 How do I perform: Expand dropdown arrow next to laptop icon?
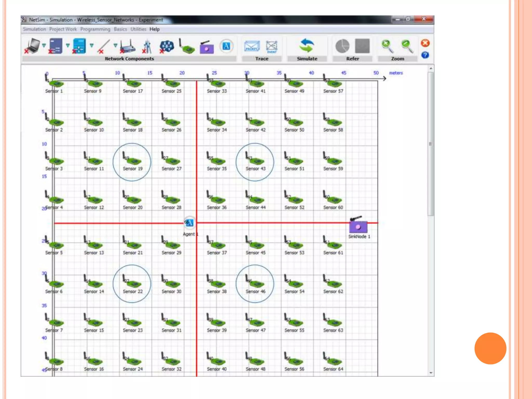pyautogui.click(x=44, y=46)
